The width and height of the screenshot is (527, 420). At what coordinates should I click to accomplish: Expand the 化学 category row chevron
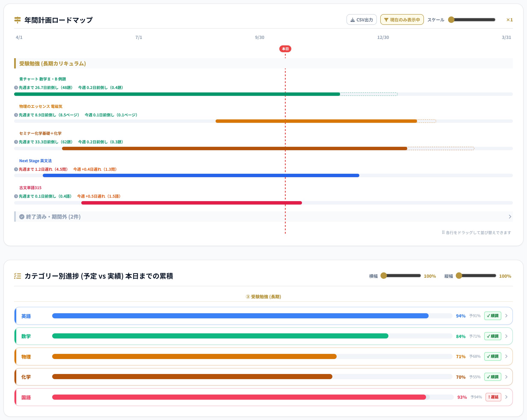point(506,377)
